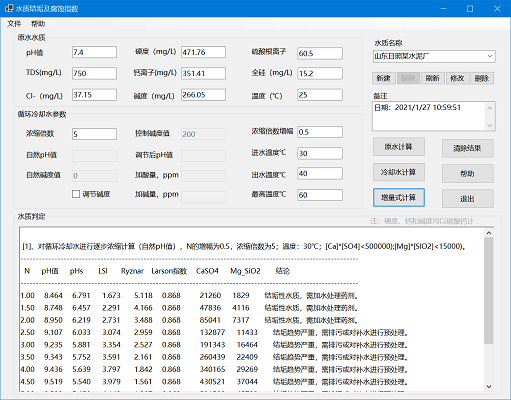Click the 修改 button
The width and height of the screenshot is (511, 400).
pyautogui.click(x=457, y=78)
